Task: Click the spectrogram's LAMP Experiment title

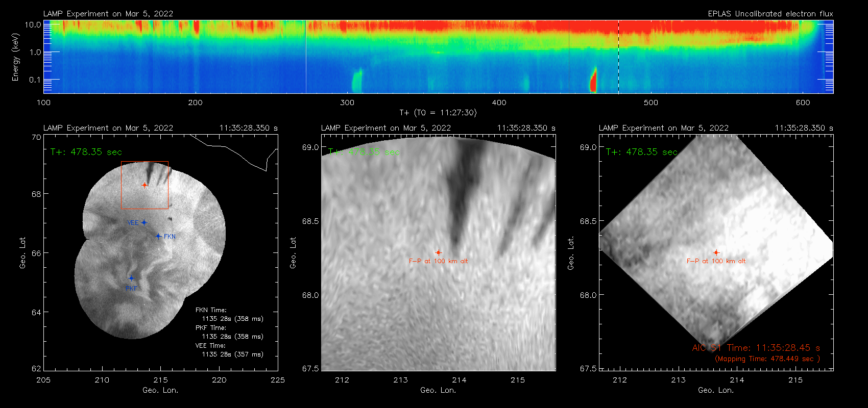Action: click(x=108, y=14)
